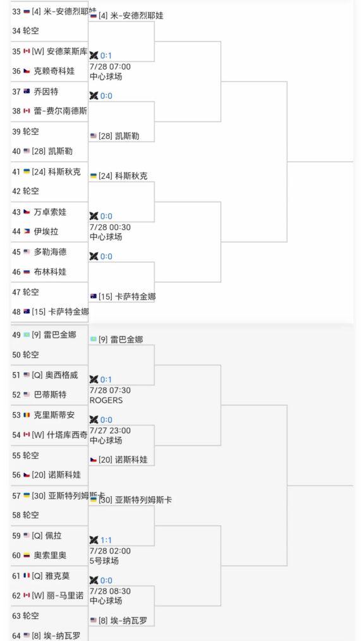
Task: Open the 1:1 score link on 5号球场 match
Action: (x=106, y=540)
